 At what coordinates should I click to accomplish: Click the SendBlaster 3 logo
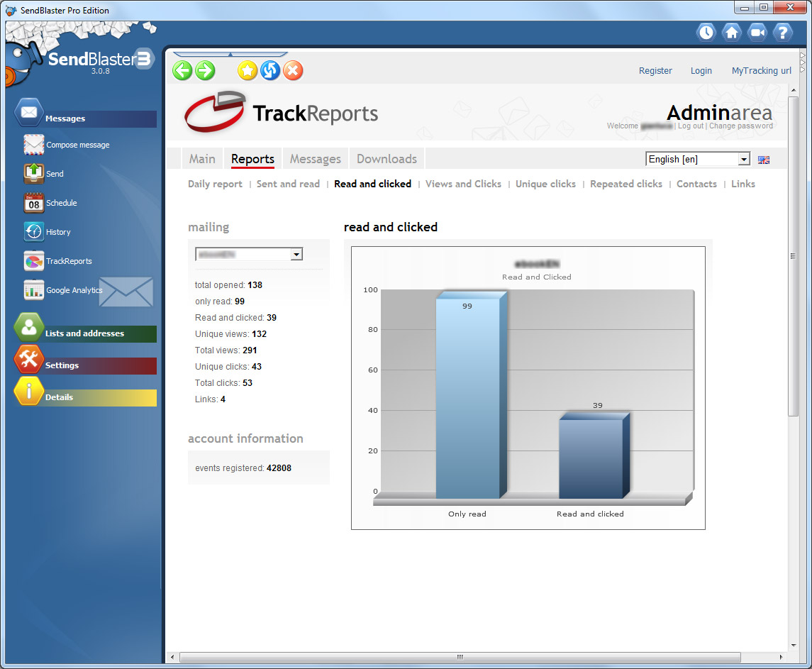tap(101, 60)
